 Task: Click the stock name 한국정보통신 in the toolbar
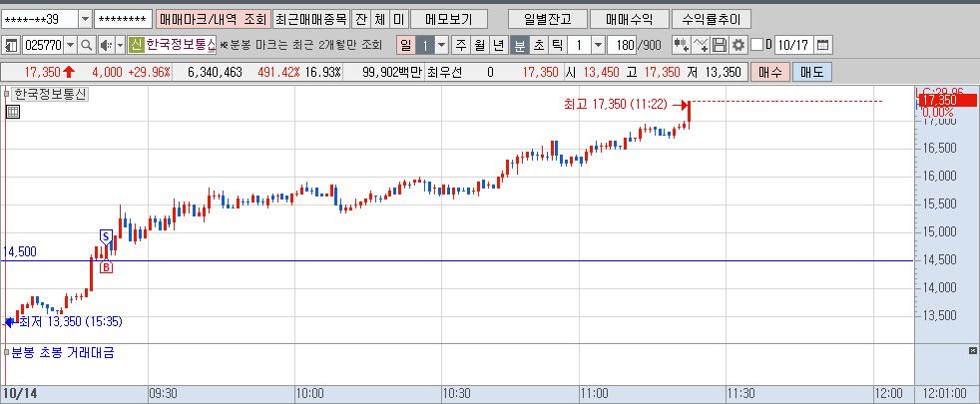[x=180, y=45]
